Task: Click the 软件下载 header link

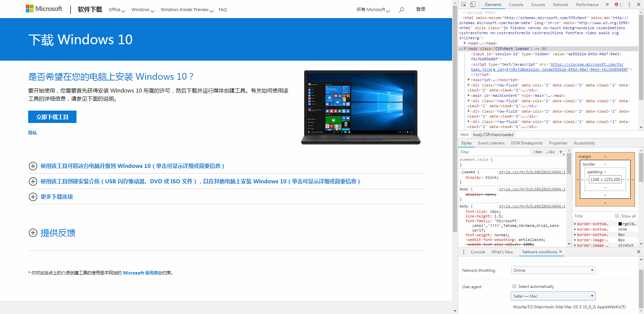Action: 90,9
